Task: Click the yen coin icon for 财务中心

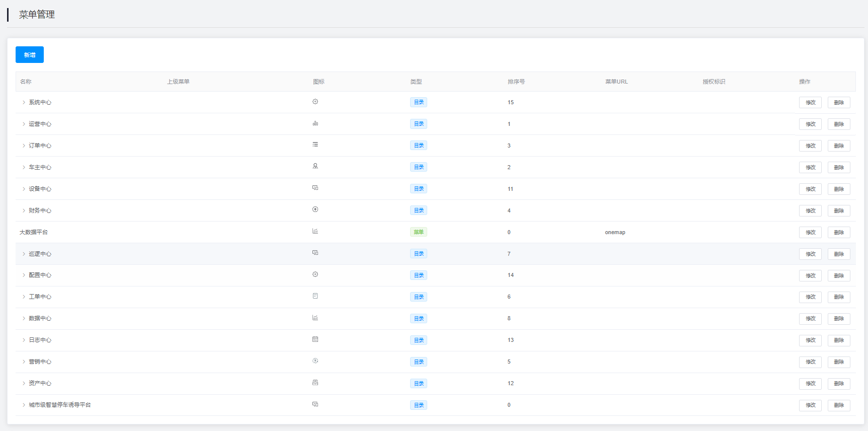Action: 315,209
